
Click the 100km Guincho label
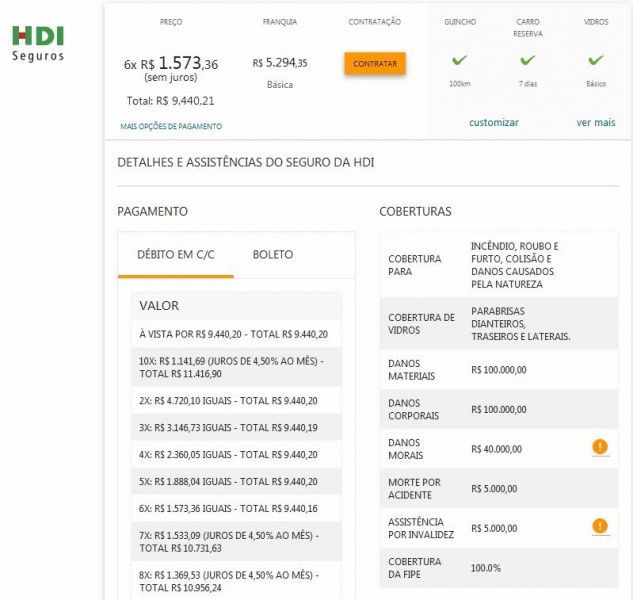pos(460,84)
